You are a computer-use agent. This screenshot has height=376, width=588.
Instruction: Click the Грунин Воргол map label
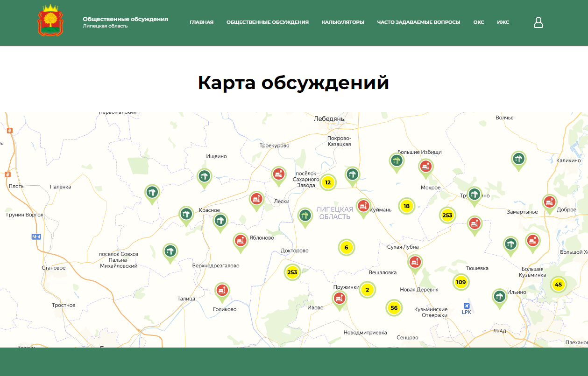pos(25,215)
